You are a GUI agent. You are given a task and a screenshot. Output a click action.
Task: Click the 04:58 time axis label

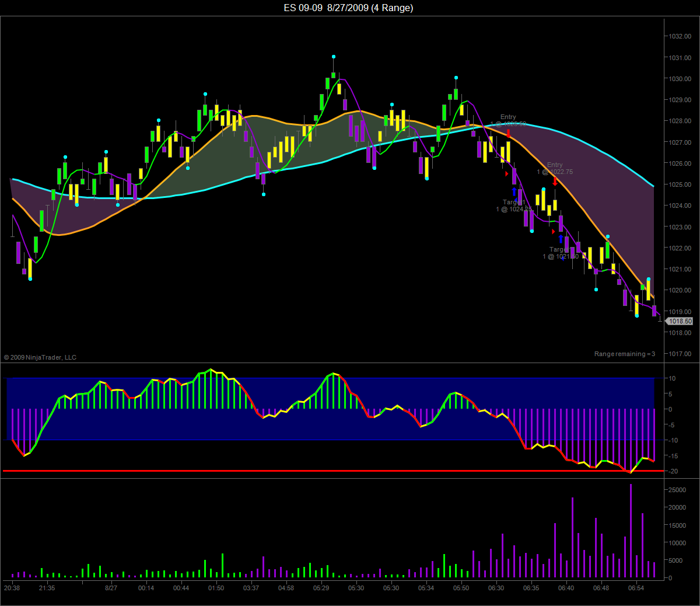point(286,588)
